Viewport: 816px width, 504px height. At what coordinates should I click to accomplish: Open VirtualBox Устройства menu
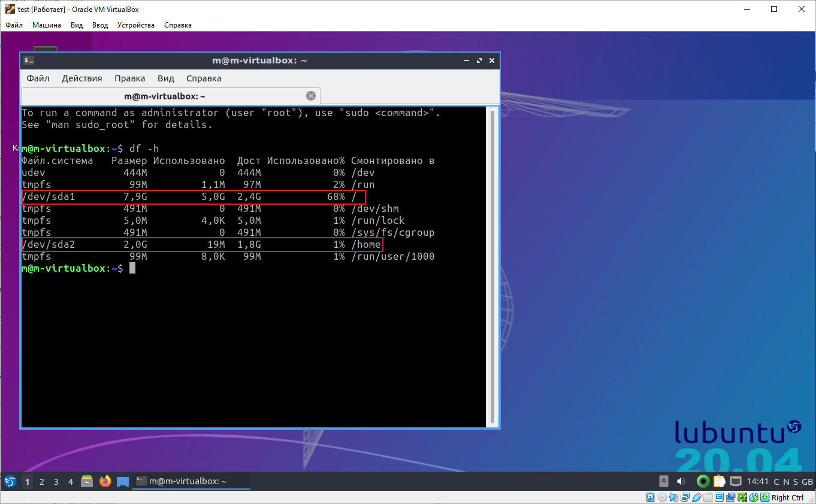point(136,25)
